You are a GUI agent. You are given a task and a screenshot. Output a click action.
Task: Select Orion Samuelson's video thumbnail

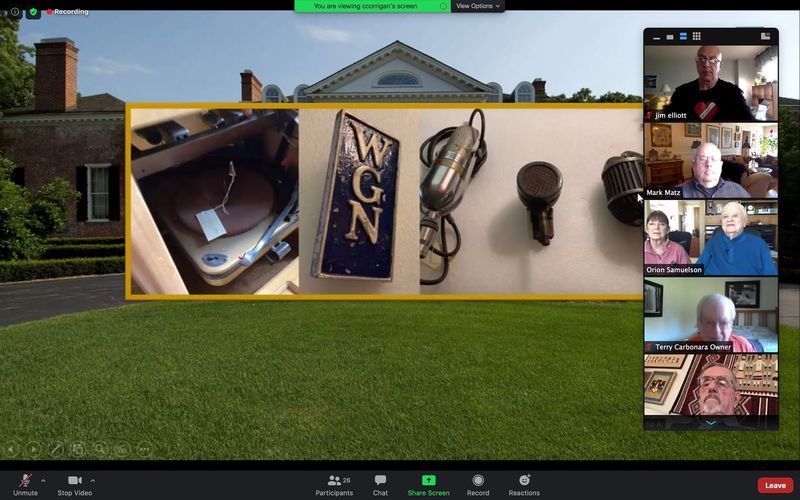[711, 237]
